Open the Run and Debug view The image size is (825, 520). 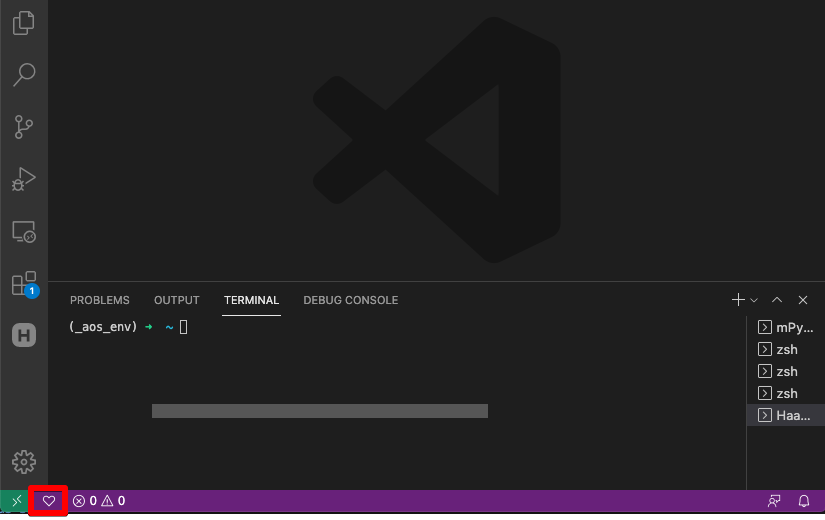coord(24,179)
